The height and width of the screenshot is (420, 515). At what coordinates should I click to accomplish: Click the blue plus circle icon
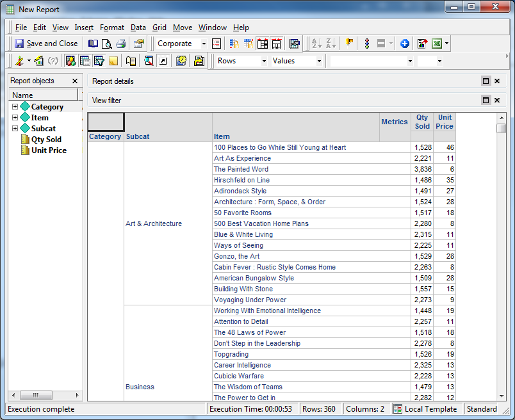click(405, 44)
